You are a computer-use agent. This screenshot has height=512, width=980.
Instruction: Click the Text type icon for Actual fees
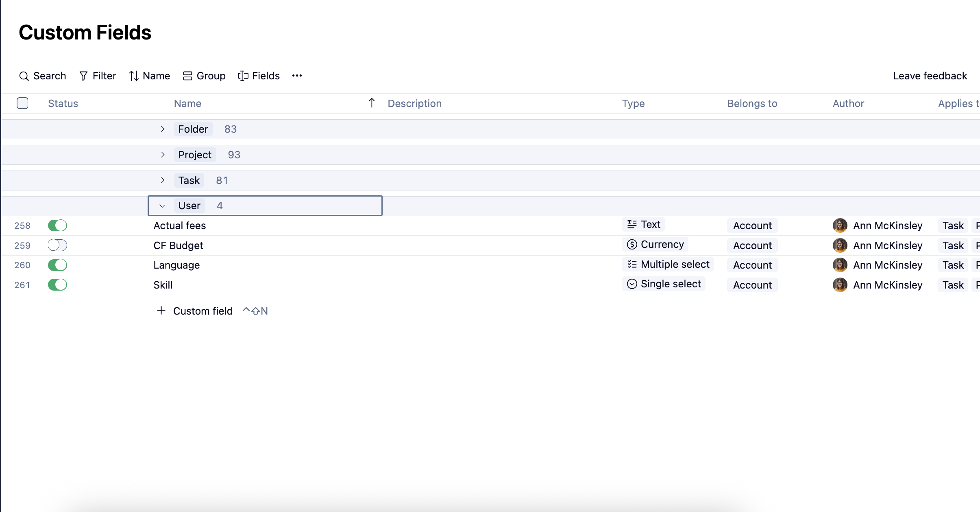(632, 224)
